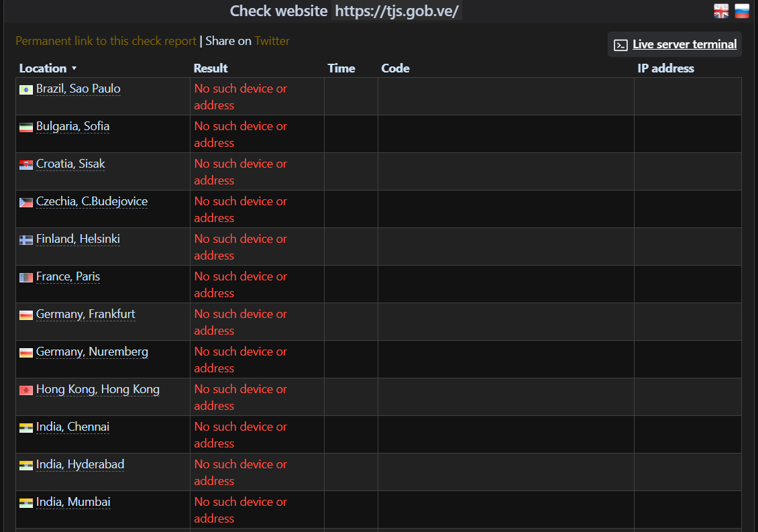Select the Czechia, C.Budejovice location

tap(92, 202)
